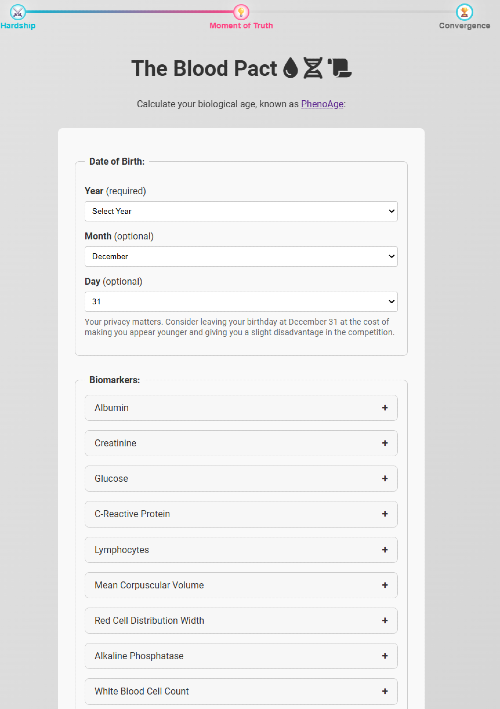Open the PhenoAge hyperlink

coord(322,104)
